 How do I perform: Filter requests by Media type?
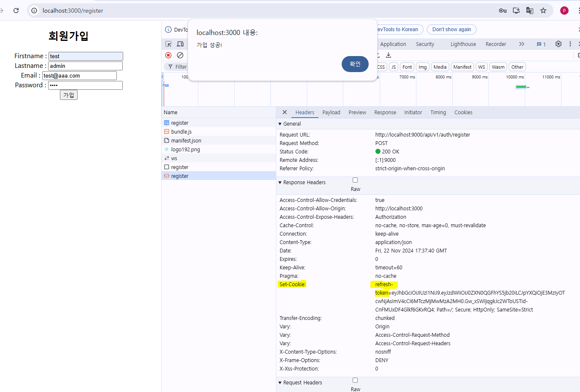[x=440, y=67]
